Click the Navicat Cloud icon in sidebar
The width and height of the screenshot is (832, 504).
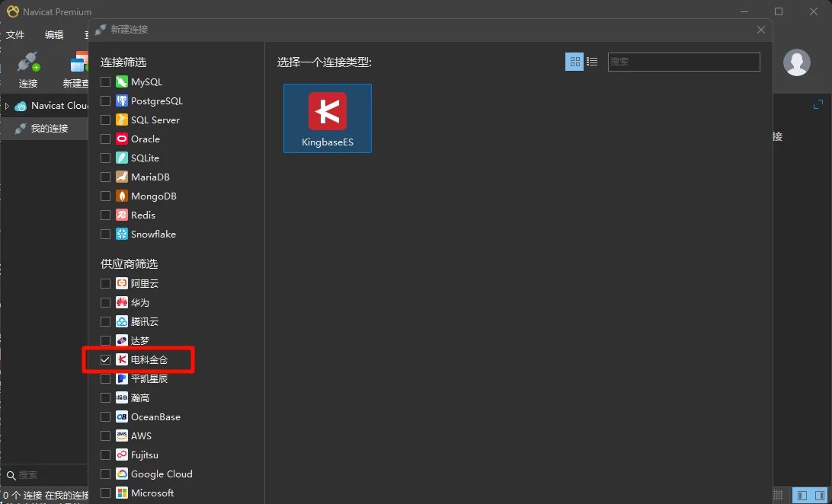[21, 106]
